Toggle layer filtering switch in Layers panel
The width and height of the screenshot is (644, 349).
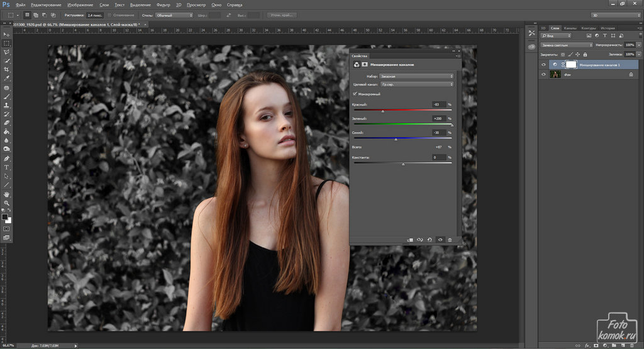[x=640, y=35]
